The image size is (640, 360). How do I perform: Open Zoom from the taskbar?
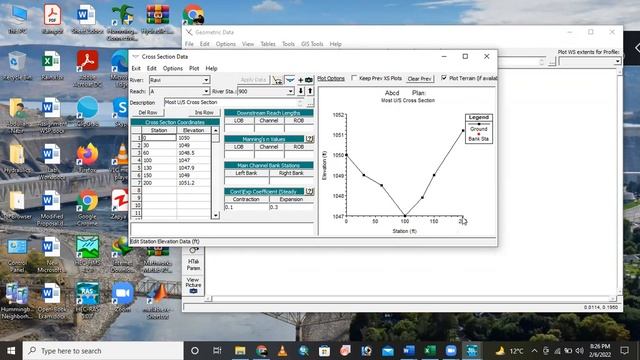tap(451, 351)
